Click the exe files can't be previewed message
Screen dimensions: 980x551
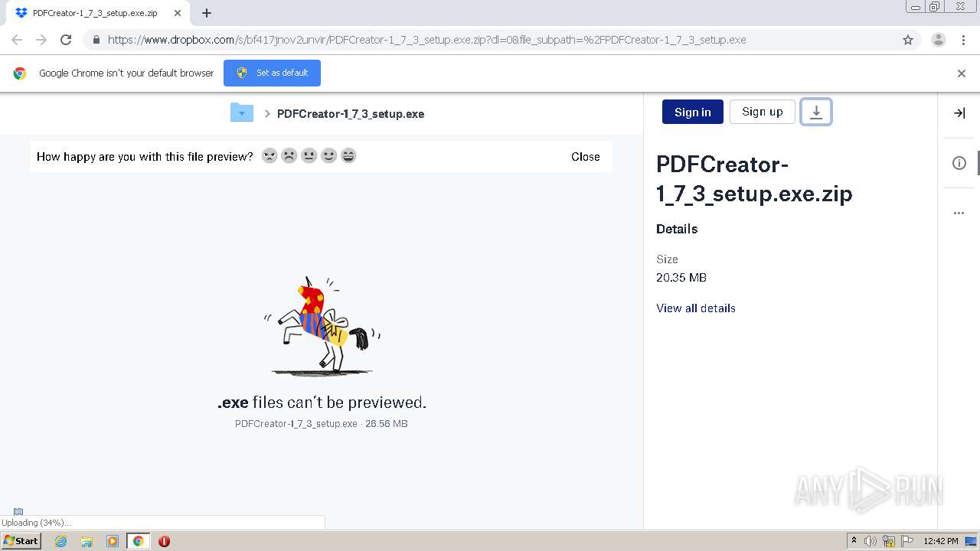pos(322,403)
